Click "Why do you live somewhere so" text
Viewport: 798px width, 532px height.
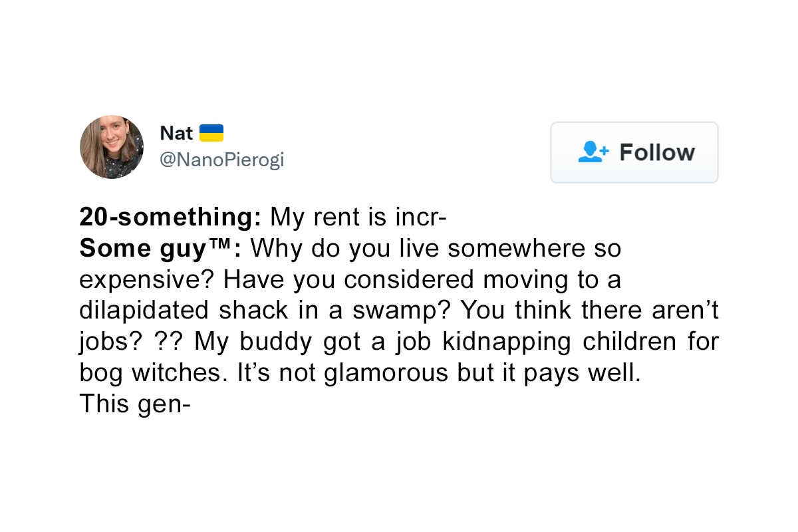point(436,248)
